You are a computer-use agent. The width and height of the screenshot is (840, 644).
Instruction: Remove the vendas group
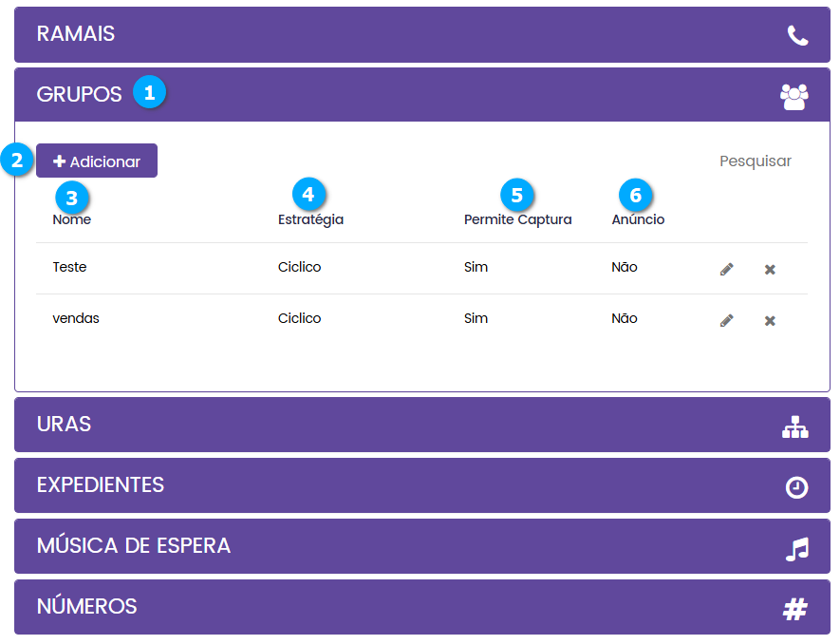(770, 321)
